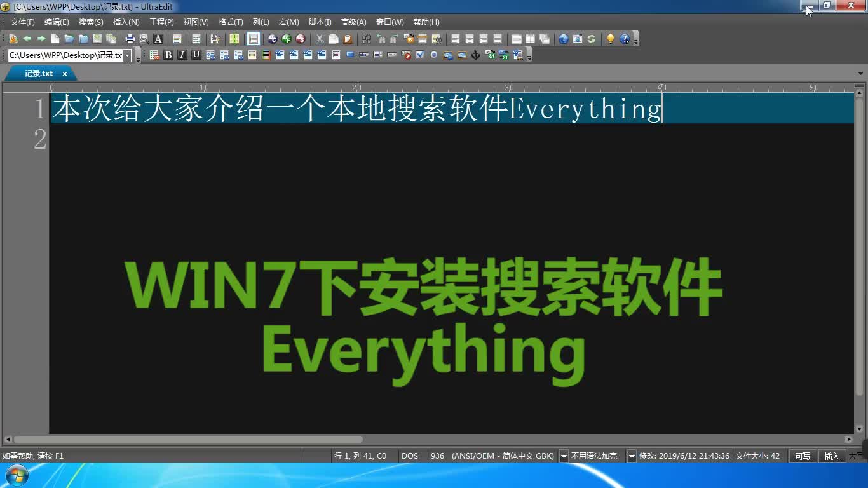This screenshot has width=868, height=488.
Task: Click the New file icon
Action: tap(55, 39)
